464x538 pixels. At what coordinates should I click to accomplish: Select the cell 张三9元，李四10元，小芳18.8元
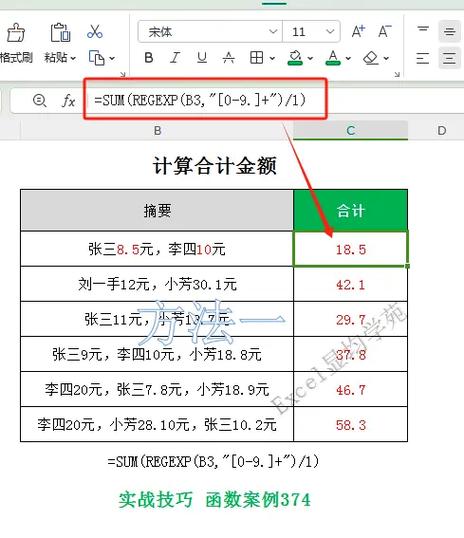click(157, 354)
